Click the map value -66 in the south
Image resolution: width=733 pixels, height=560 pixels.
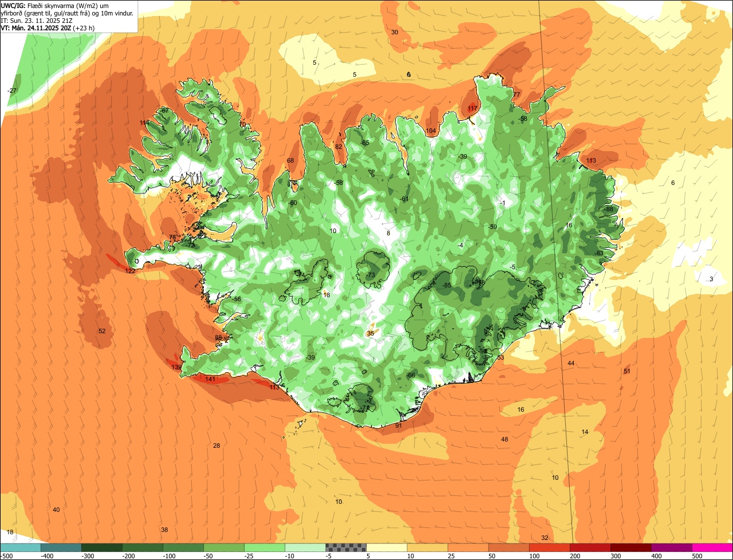pyautogui.click(x=410, y=375)
